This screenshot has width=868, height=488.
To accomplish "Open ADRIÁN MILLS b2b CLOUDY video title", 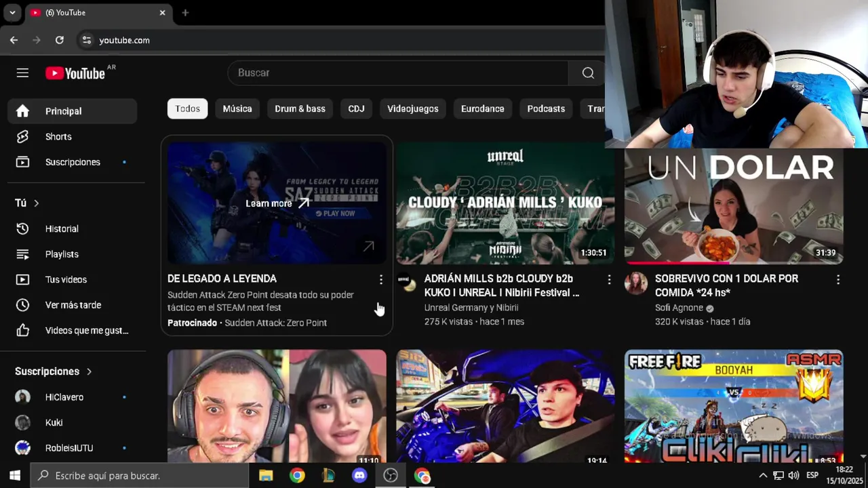I will click(x=502, y=285).
